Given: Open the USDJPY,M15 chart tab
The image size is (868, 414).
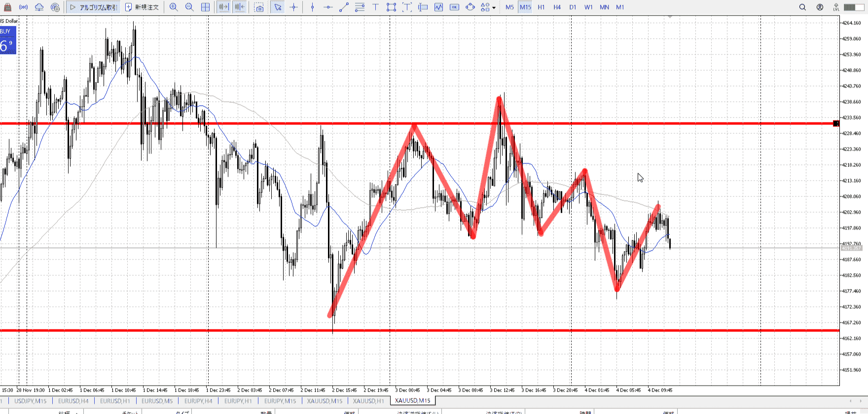Looking at the screenshot, I should 30,401.
